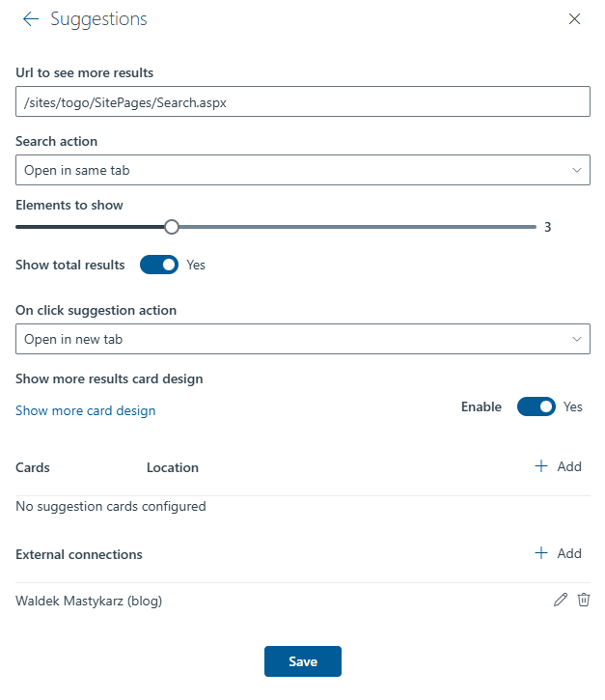Click the Add label for Cards
The height and width of the screenshot is (700, 605).
(569, 466)
